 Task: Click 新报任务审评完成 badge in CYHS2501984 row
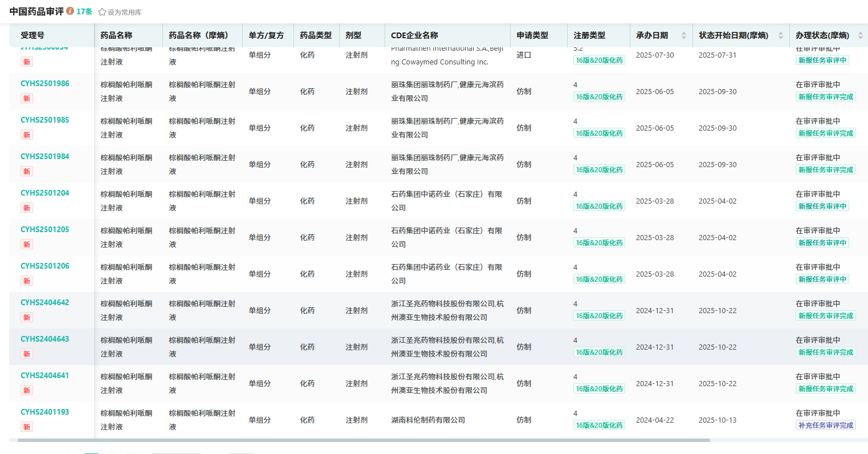tap(825, 170)
